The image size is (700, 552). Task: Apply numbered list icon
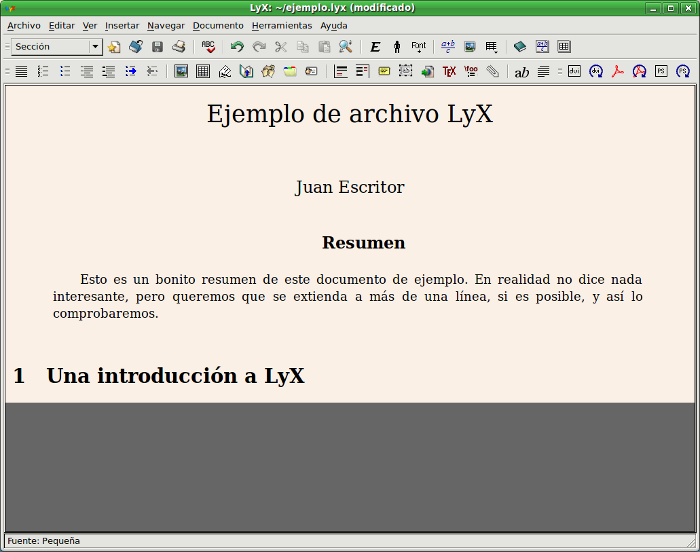pyautogui.click(x=43, y=71)
